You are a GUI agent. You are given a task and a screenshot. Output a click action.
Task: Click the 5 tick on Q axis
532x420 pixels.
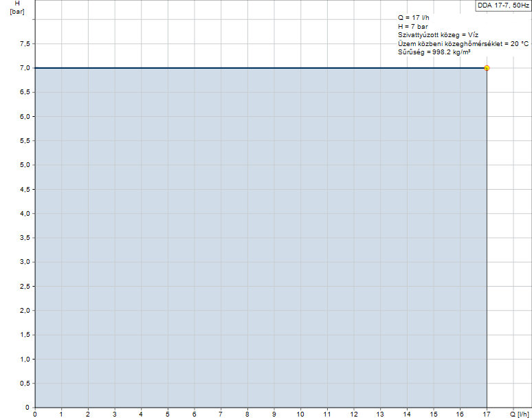point(168,415)
